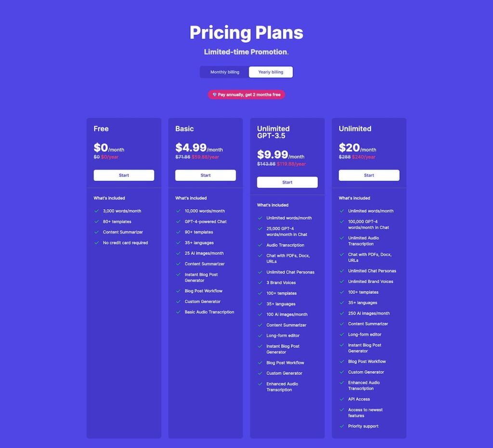Image resolution: width=493 pixels, height=448 pixels.
Task: Click the gem icon in the promo badge
Action: coord(214,95)
